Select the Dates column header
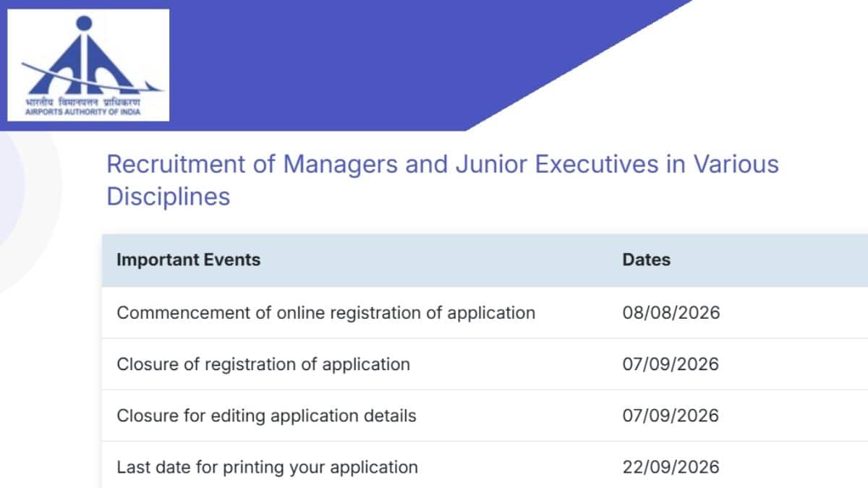The image size is (868, 488). pos(646,260)
